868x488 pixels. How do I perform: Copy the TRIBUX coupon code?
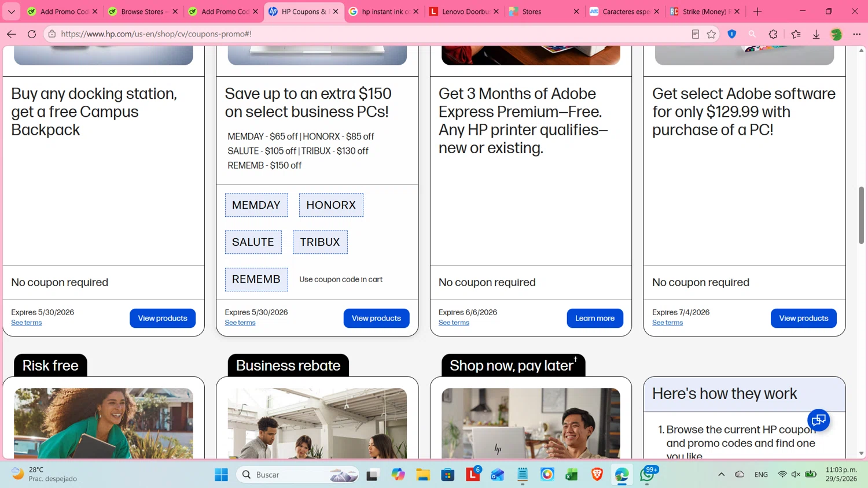[320, 242]
